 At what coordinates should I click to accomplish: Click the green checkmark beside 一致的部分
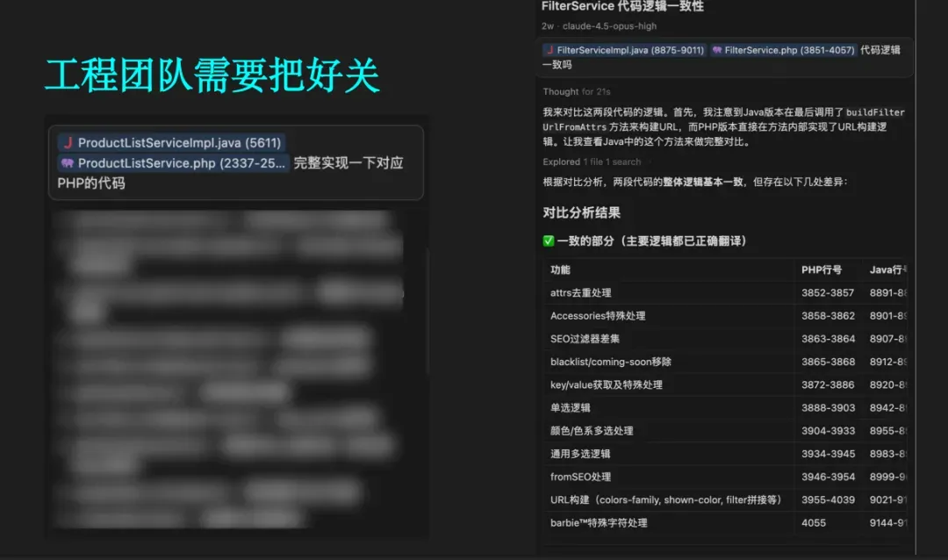pos(549,241)
